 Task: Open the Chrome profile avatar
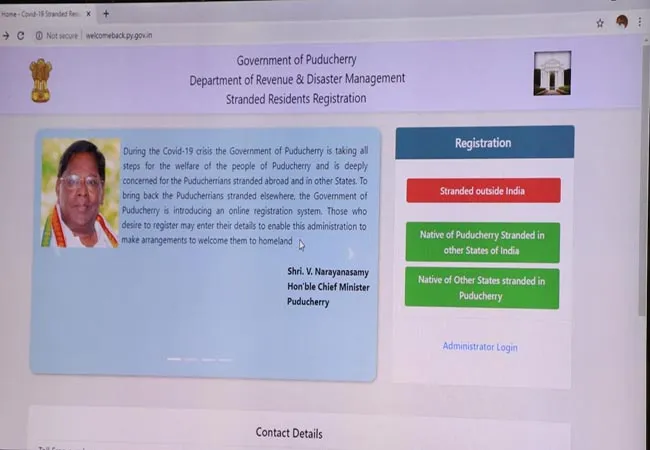622,22
